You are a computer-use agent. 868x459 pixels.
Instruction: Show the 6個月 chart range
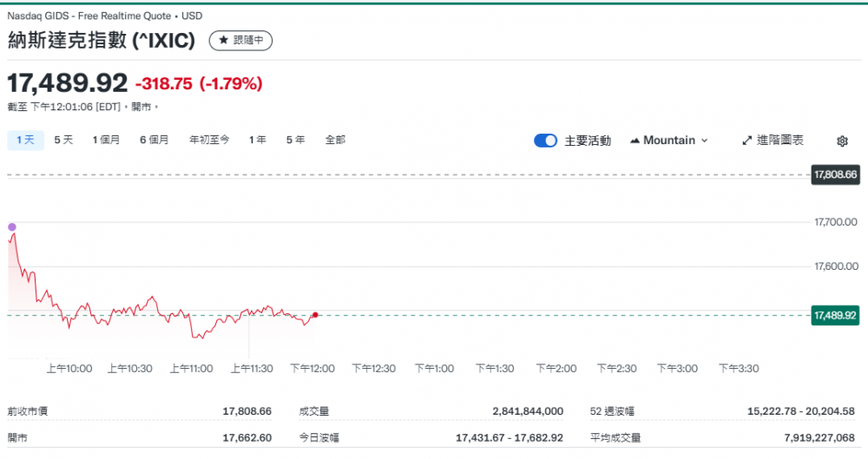(154, 140)
